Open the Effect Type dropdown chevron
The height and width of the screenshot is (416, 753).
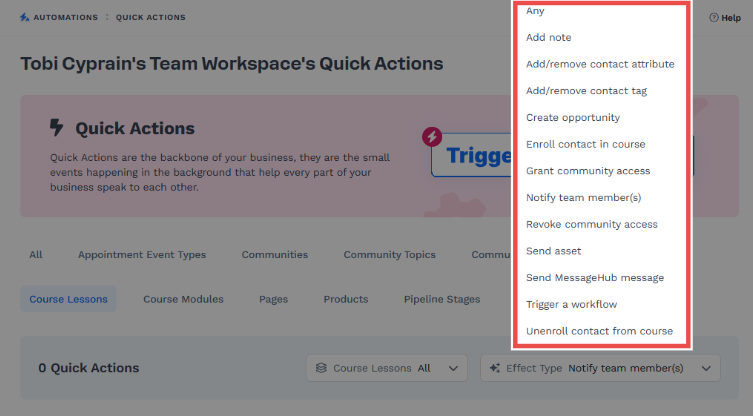706,368
